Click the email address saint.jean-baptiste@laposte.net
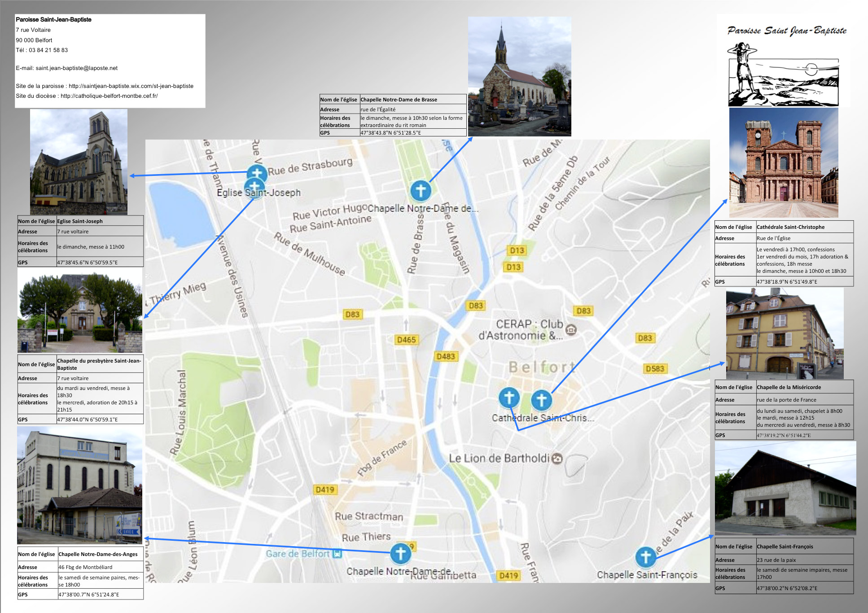This screenshot has height=613, width=868. (76, 68)
